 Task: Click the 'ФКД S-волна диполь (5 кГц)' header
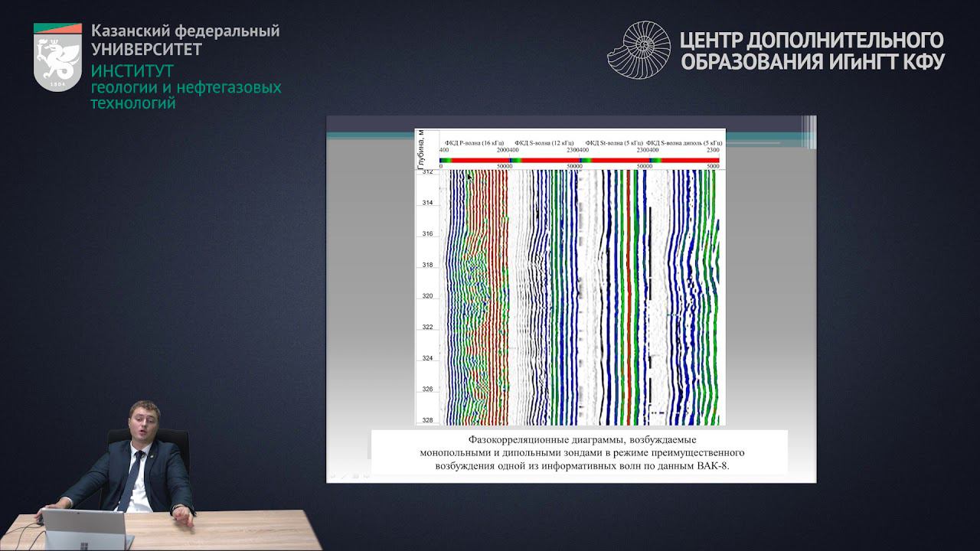pyautogui.click(x=684, y=143)
